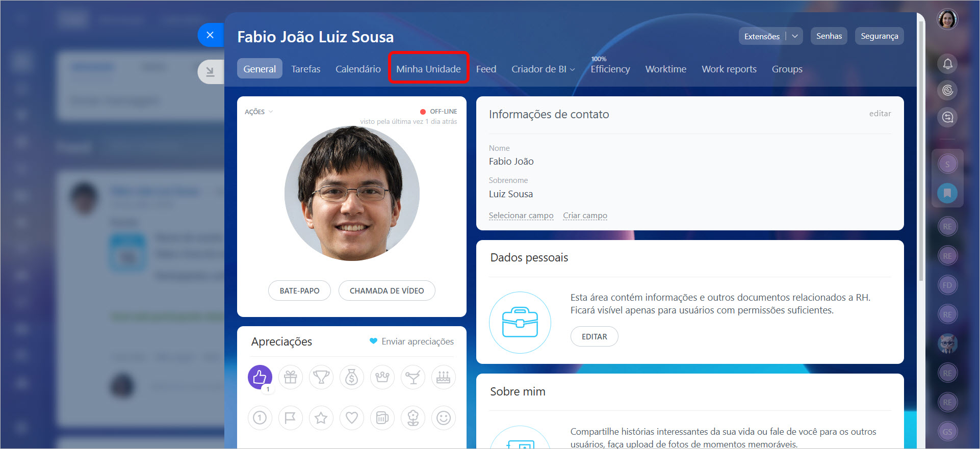Expand the Extensões dropdown arrow
This screenshot has width=980, height=449.
tap(795, 36)
